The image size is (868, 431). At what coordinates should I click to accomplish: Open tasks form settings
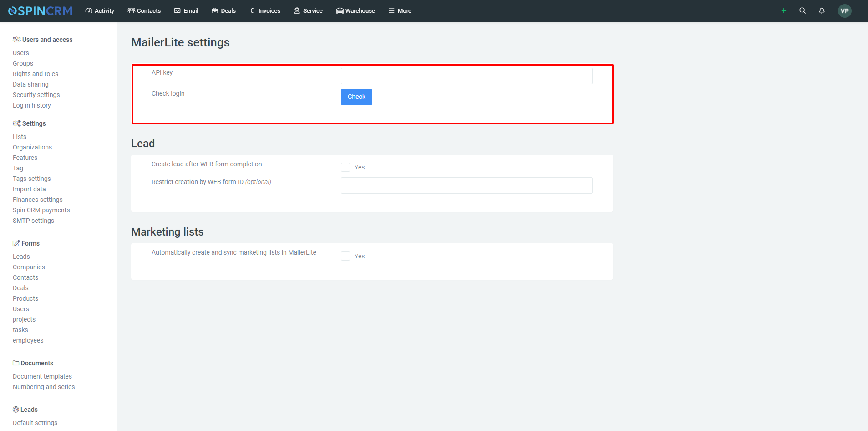pos(20,330)
